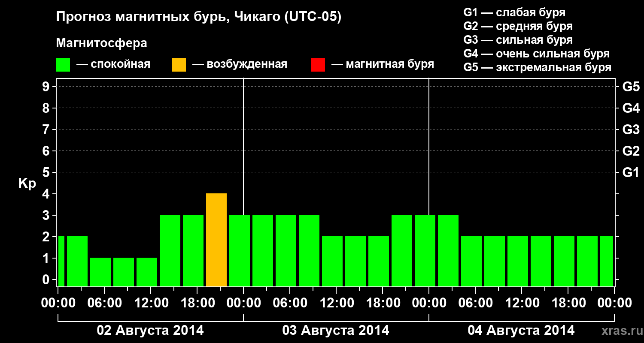
Task: Click the red 'магнитная буря' legend swatch
Action: coord(318,65)
